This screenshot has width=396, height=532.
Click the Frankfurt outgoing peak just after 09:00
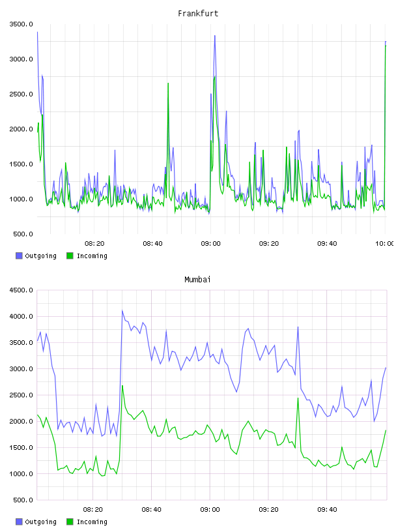215,36
